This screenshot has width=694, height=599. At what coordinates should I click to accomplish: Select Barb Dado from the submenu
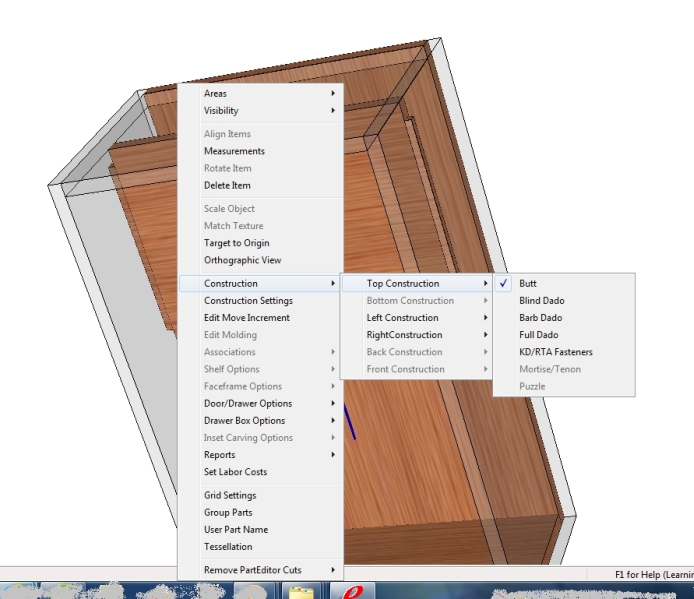[540, 318]
